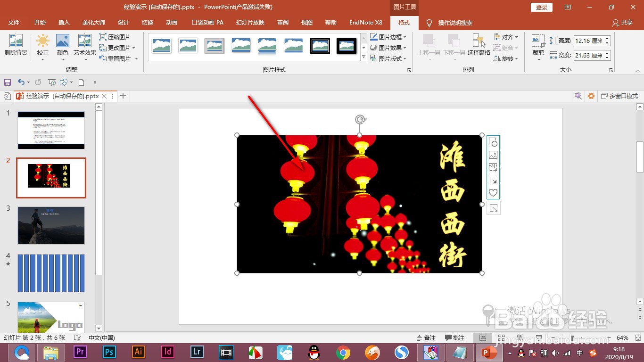
Task: Click the volume icon in system tray
Action: [555, 353]
